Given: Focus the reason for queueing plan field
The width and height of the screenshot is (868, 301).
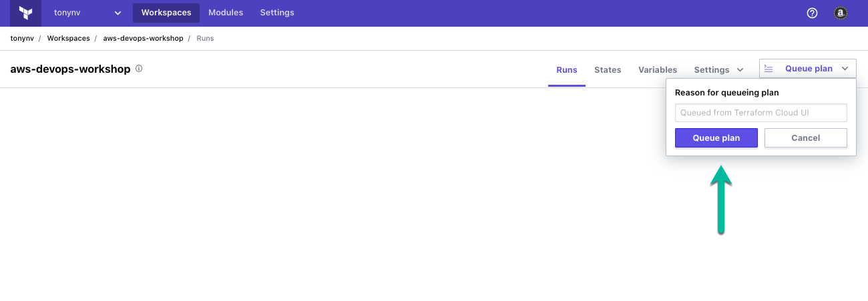Looking at the screenshot, I should point(761,113).
